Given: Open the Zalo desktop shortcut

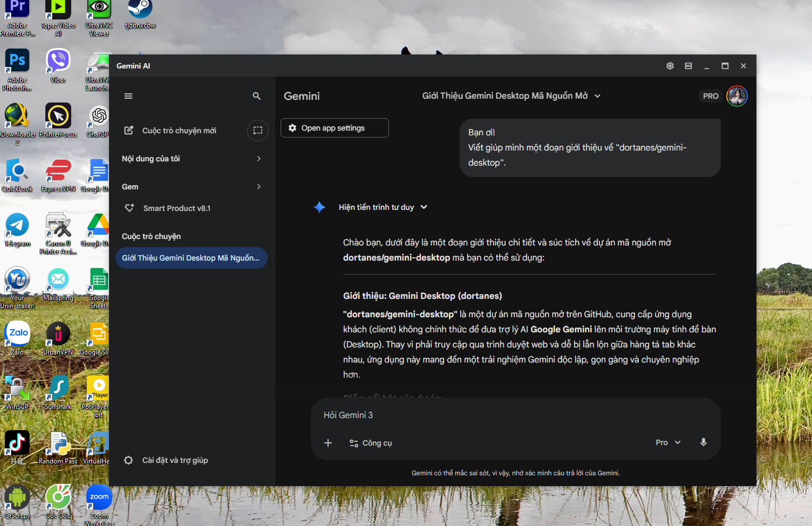Looking at the screenshot, I should [x=17, y=338].
